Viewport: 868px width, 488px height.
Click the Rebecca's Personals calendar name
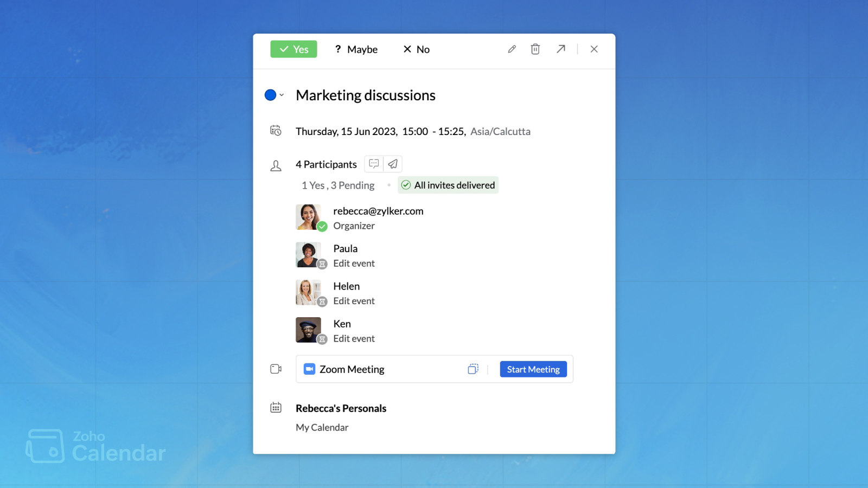tap(341, 408)
